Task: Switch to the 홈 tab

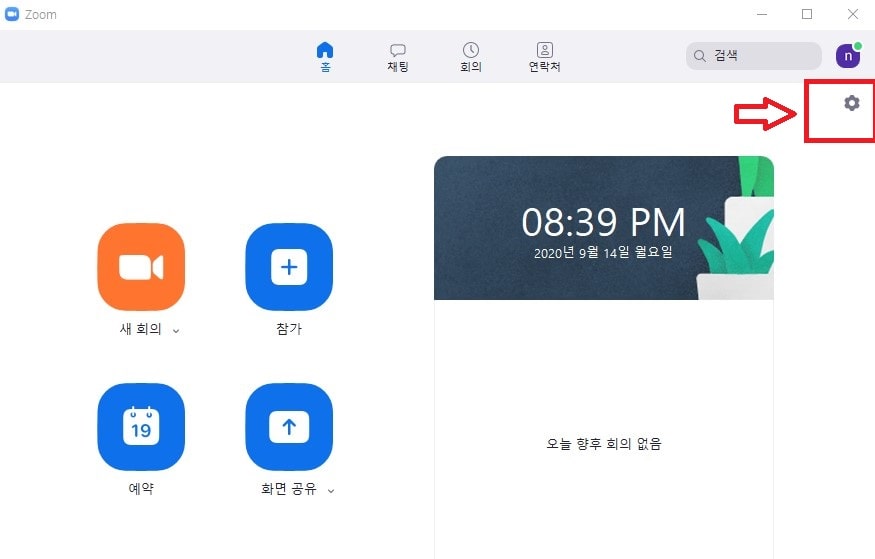Action: tap(325, 57)
